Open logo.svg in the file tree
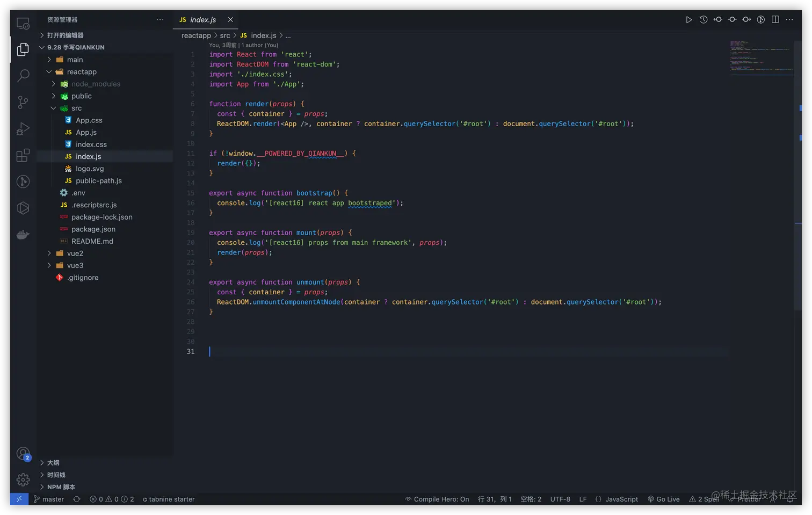This screenshot has width=812, height=515. [105, 169]
